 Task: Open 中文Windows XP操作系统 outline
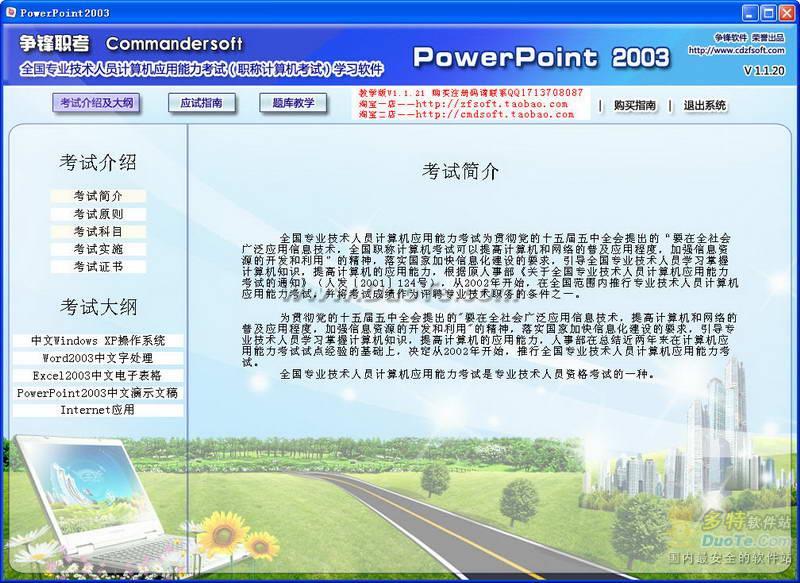[x=98, y=341]
